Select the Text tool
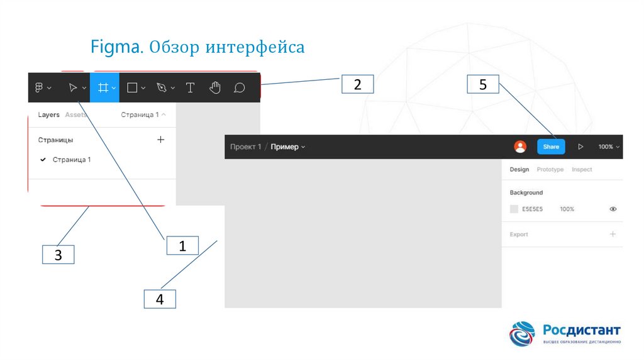The image size is (644, 361). click(x=190, y=87)
